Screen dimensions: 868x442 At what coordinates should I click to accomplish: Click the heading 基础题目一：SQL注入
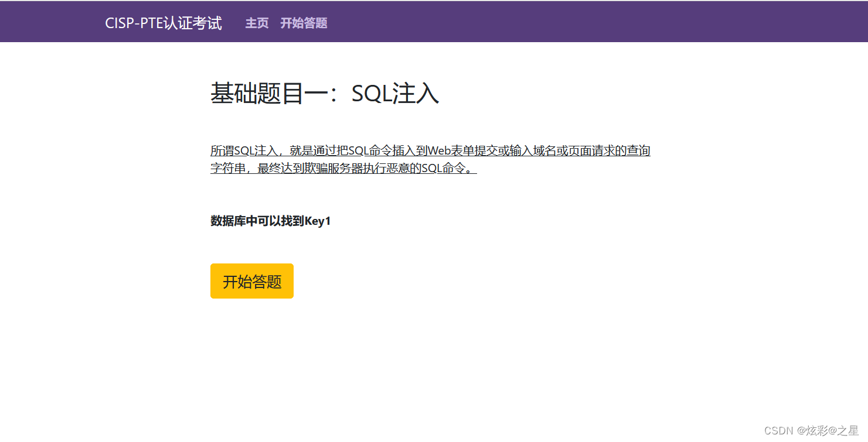[x=325, y=93]
